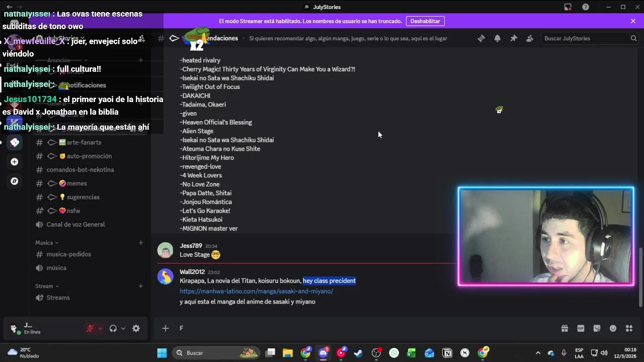Open the Threads panel icon
Screen dimensions: 644x362
pos(481,38)
